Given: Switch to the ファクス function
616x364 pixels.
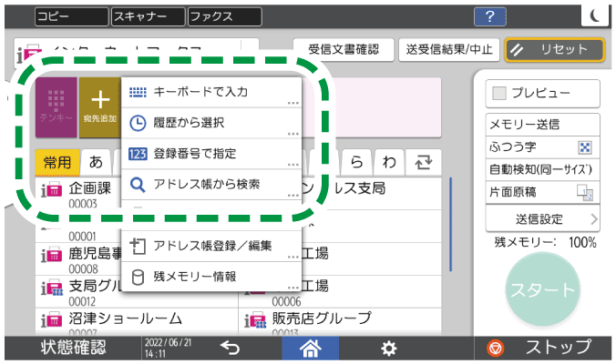Looking at the screenshot, I should pyautogui.click(x=225, y=17).
